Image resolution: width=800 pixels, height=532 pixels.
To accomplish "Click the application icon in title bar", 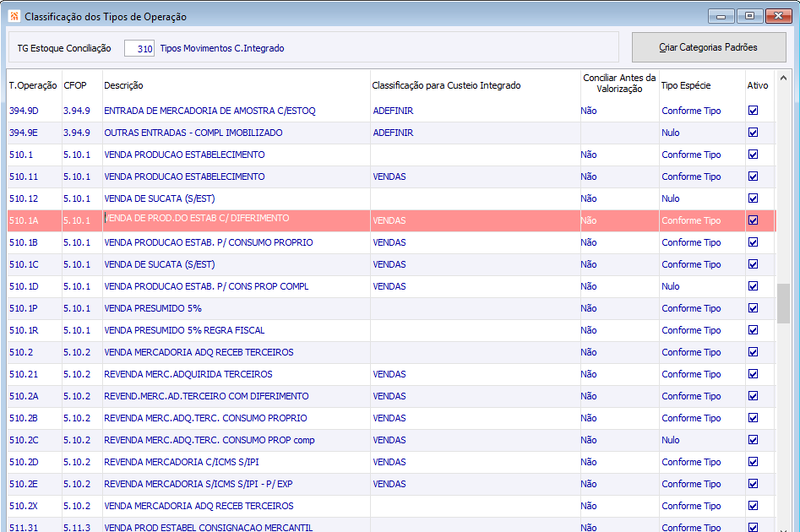I will click(x=14, y=16).
